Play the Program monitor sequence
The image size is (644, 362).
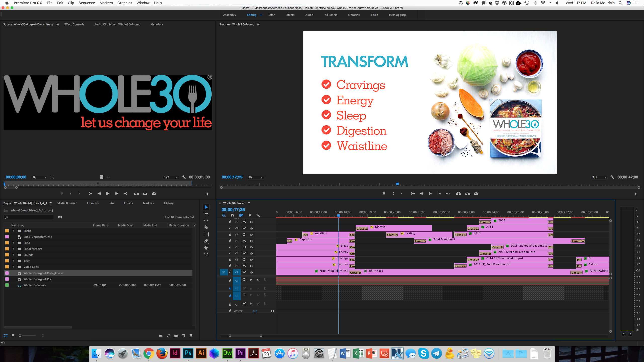click(x=430, y=194)
